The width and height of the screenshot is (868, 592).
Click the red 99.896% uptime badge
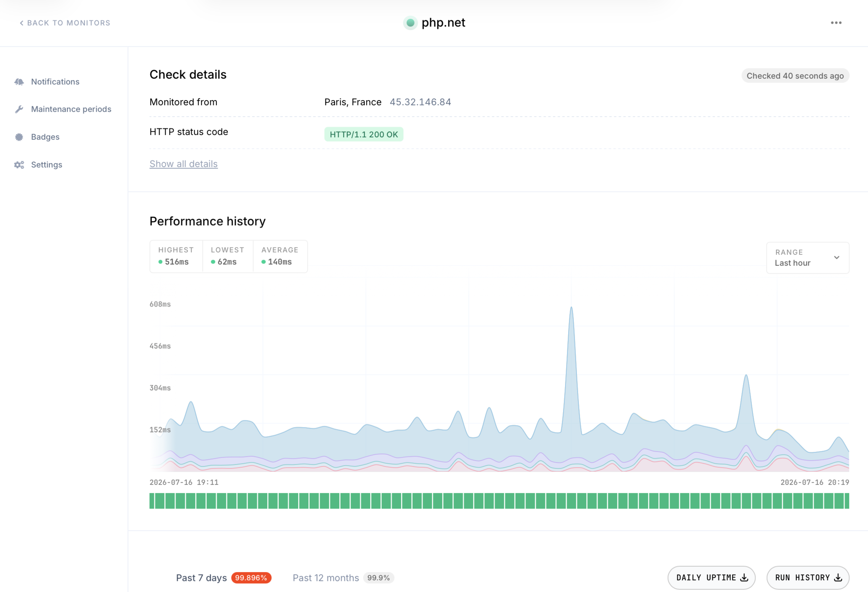click(251, 578)
